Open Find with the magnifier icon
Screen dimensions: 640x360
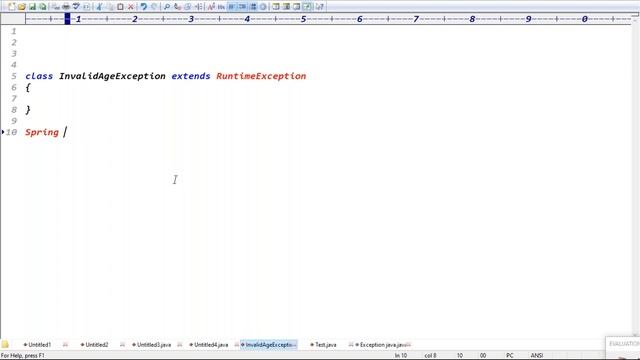(x=167, y=7)
